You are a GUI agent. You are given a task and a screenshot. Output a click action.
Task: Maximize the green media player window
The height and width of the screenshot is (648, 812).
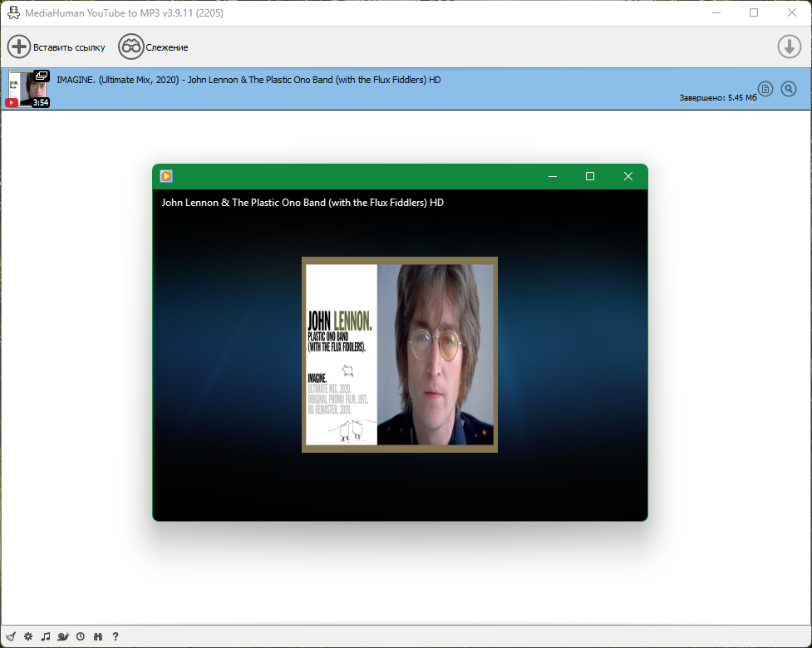pos(590,176)
